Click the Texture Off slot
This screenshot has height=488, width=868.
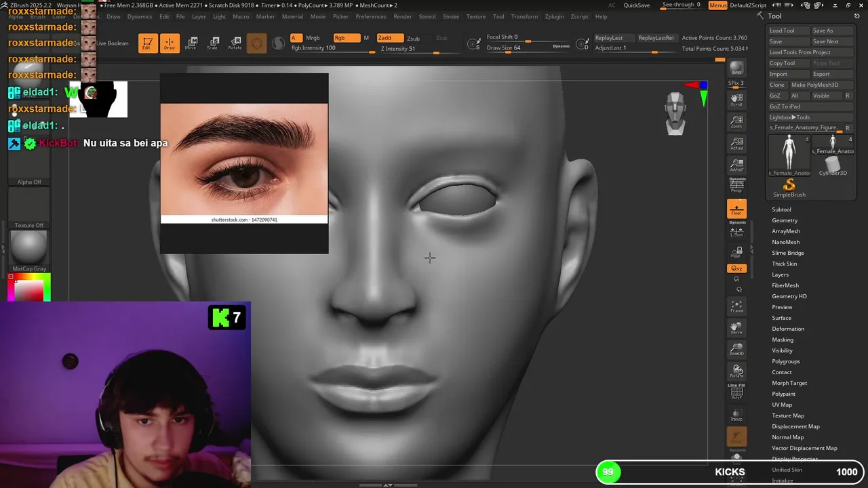click(x=29, y=207)
